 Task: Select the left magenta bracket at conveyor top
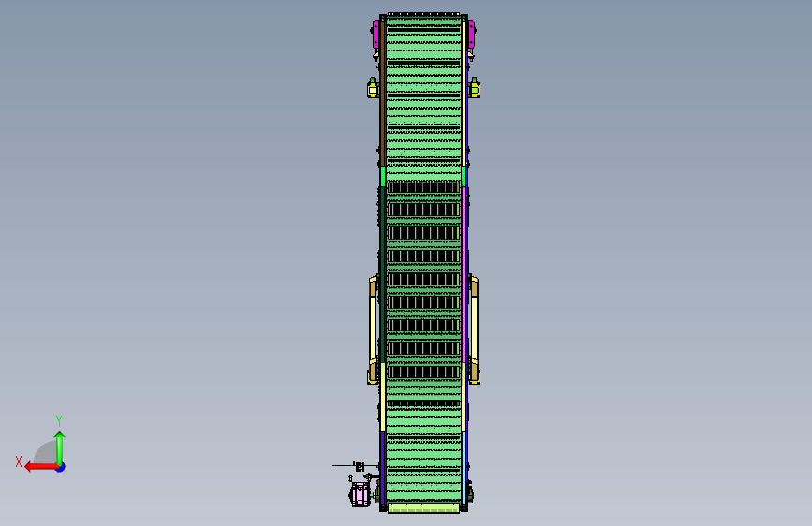376,36
